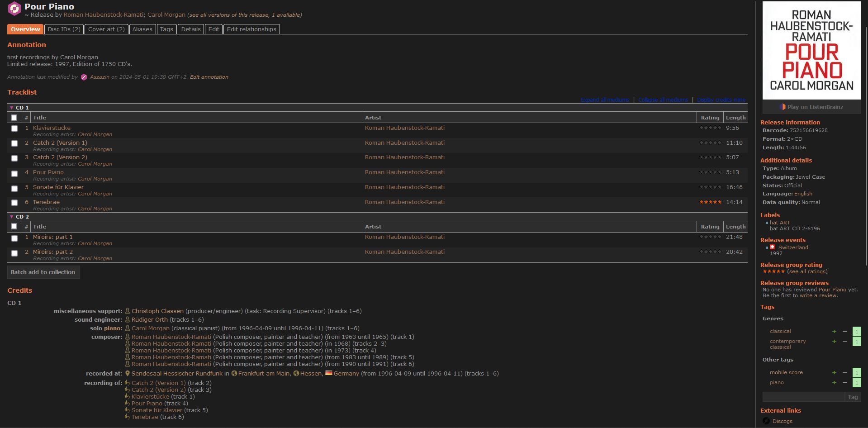The image size is (868, 428).
Task: Collapse the CD 2 medium triangle
Action: click(x=11, y=217)
